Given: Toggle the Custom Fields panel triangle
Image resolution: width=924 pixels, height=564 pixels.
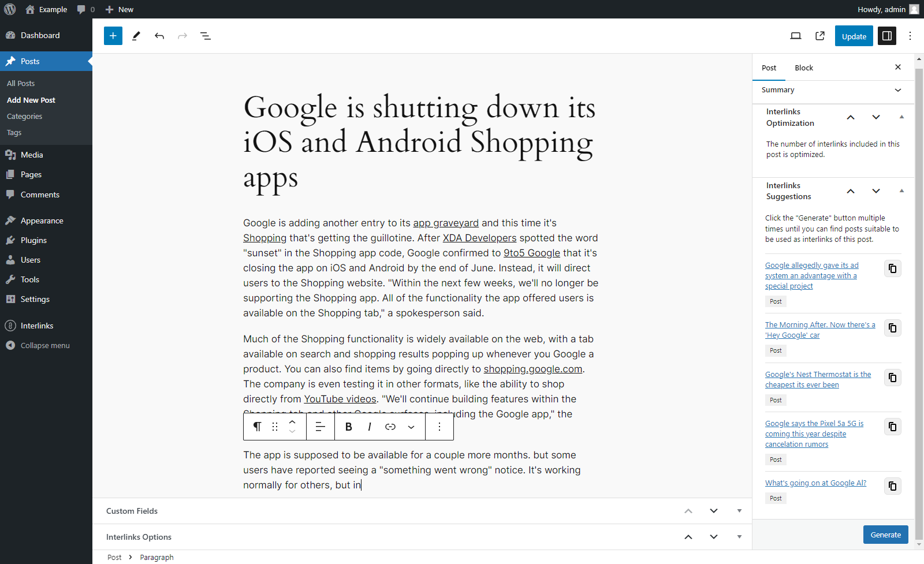Looking at the screenshot, I should pos(739,511).
